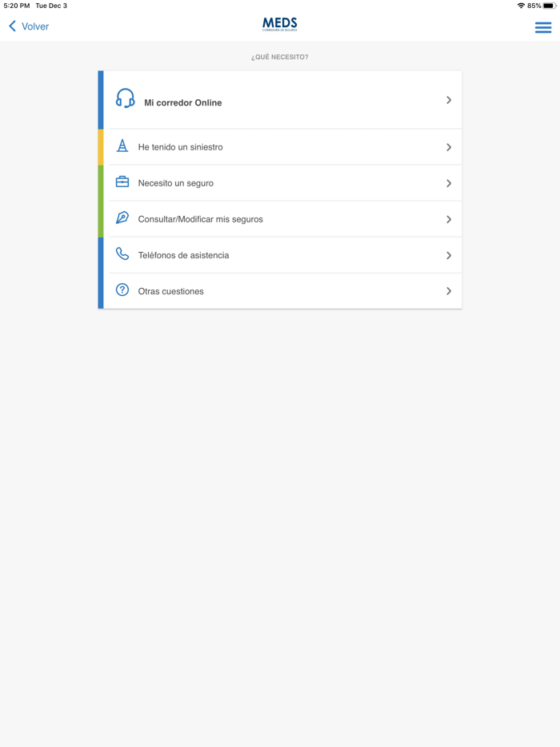The image size is (560, 747).
Task: Tap the headset icon for Mi corredor Online
Action: point(125,98)
